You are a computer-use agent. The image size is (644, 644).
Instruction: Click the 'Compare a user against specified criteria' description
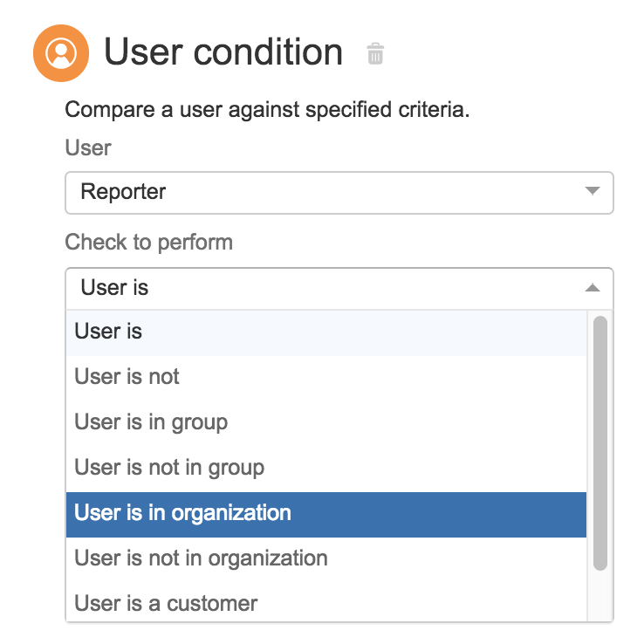click(267, 110)
